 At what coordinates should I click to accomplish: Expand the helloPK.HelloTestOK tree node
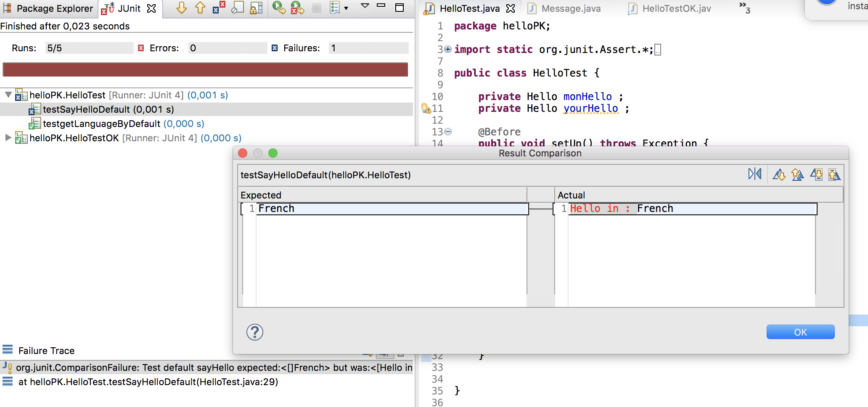[x=8, y=138]
